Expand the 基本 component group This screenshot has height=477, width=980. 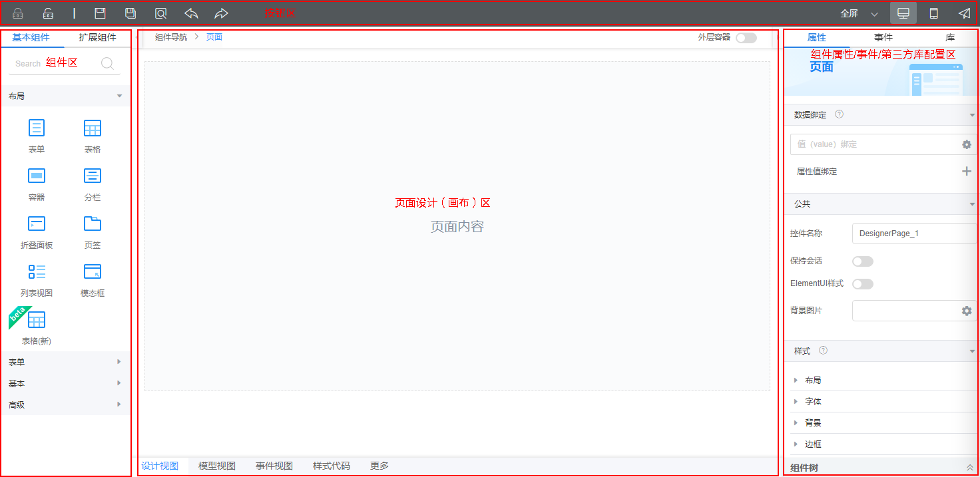(x=65, y=383)
